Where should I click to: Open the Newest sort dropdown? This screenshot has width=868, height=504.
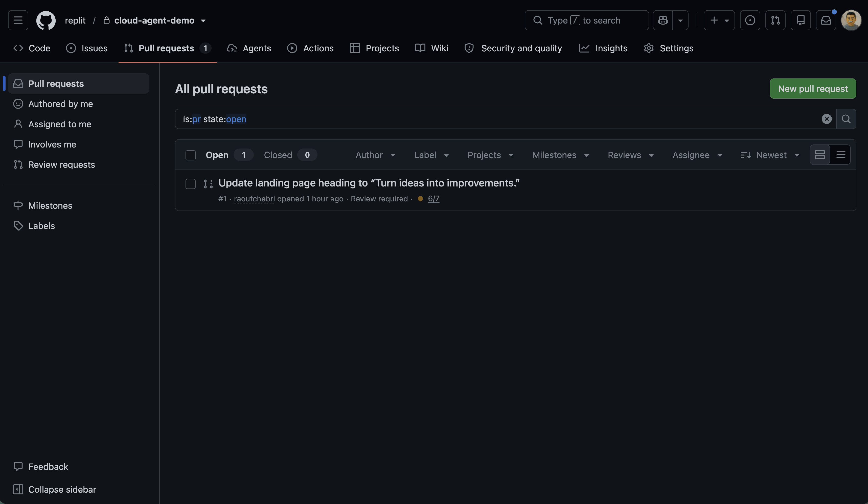pos(770,155)
